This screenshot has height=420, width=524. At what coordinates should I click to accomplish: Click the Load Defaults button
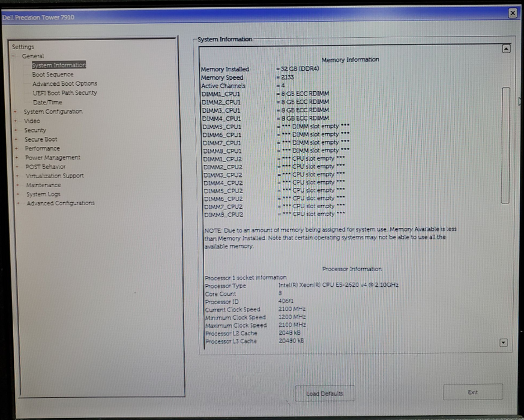325,394
